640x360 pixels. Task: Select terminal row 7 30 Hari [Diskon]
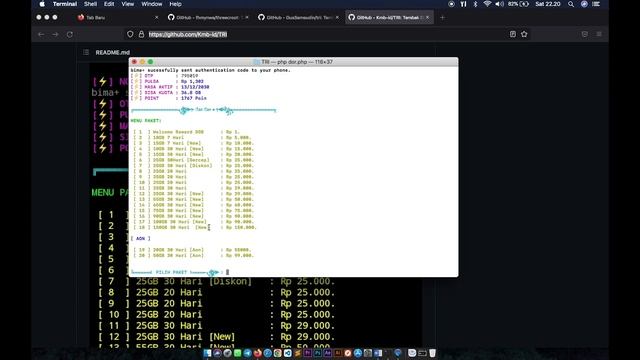[x=193, y=166]
